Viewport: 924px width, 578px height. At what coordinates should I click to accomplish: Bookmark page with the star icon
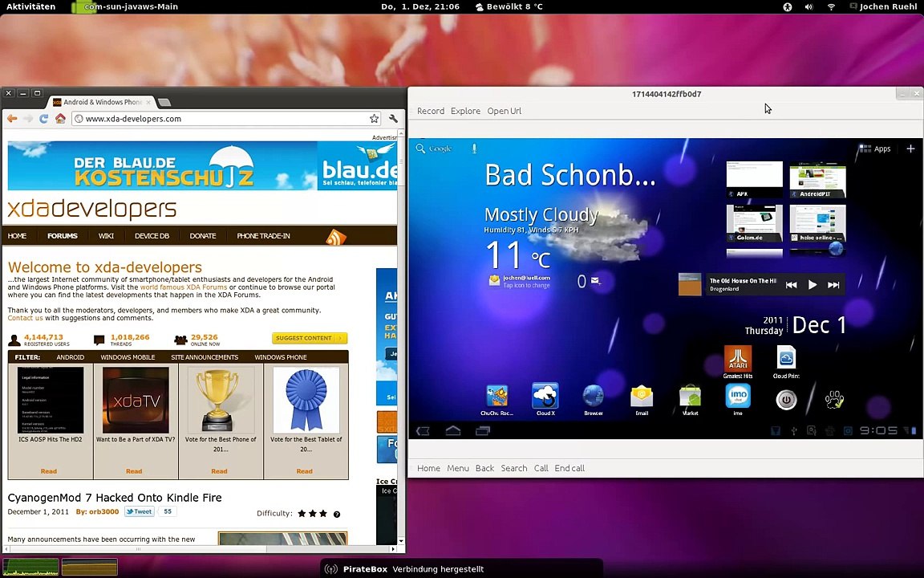[375, 119]
